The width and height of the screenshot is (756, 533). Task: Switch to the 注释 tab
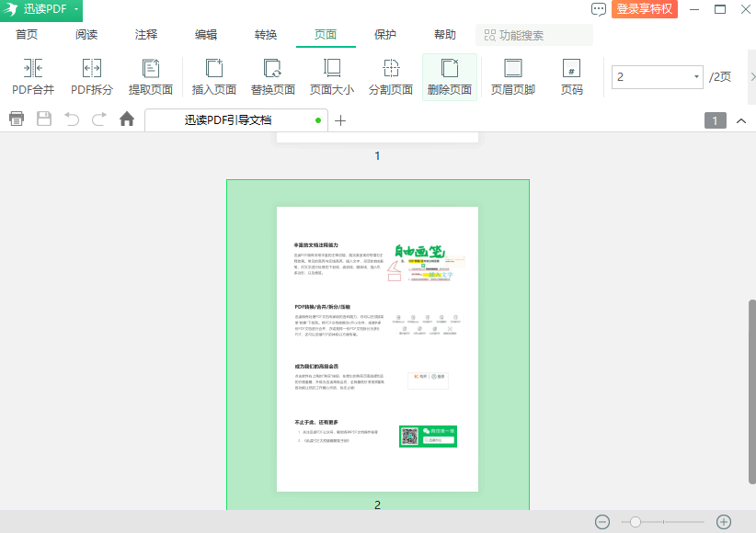(146, 35)
